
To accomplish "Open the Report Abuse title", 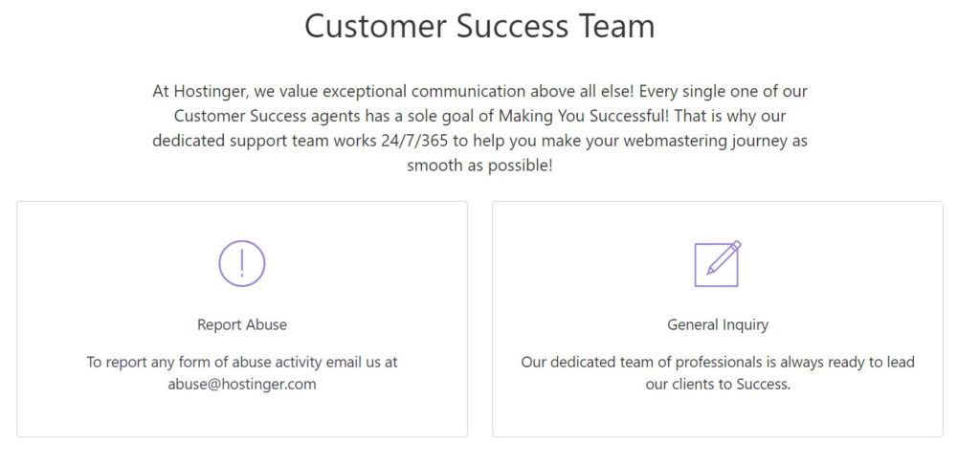I will (x=242, y=324).
